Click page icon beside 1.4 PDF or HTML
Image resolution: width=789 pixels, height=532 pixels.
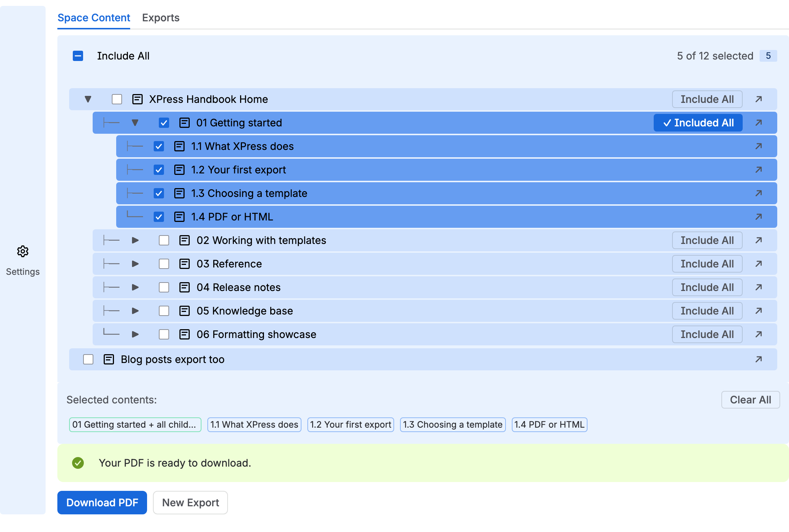(x=179, y=217)
